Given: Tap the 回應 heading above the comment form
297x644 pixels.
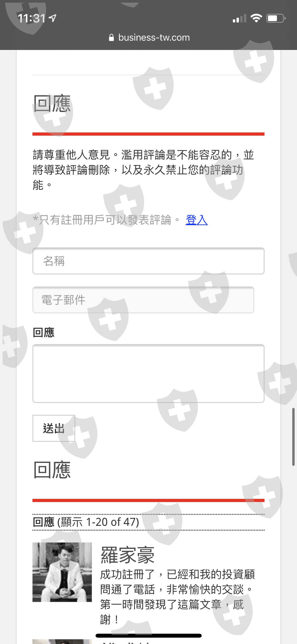Looking at the screenshot, I should (x=52, y=103).
